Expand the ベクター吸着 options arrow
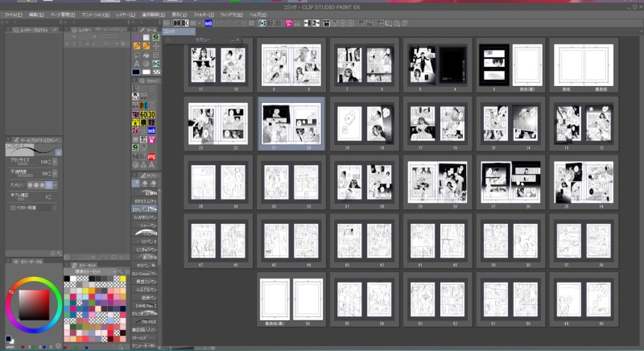Viewport: 644px width, 351px height. [55, 209]
